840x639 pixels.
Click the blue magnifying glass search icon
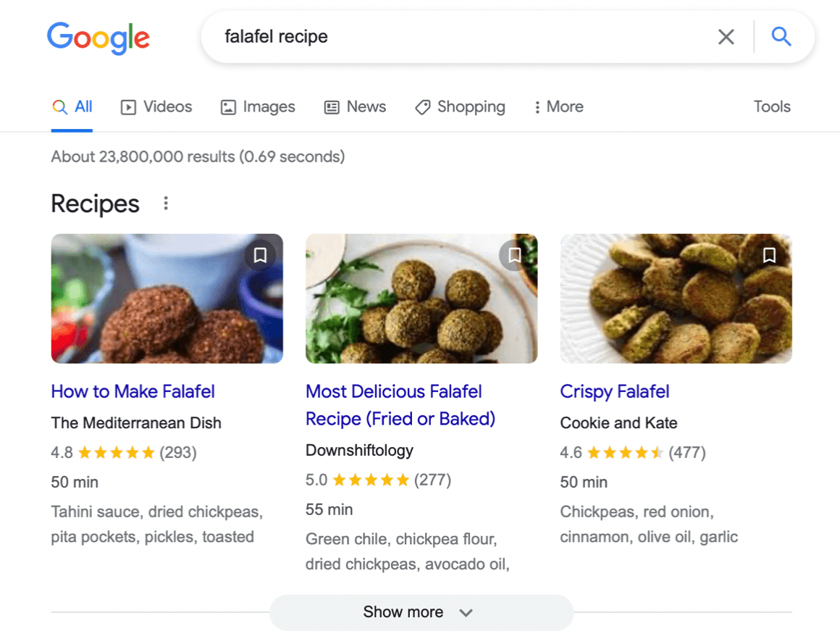pyautogui.click(x=781, y=36)
